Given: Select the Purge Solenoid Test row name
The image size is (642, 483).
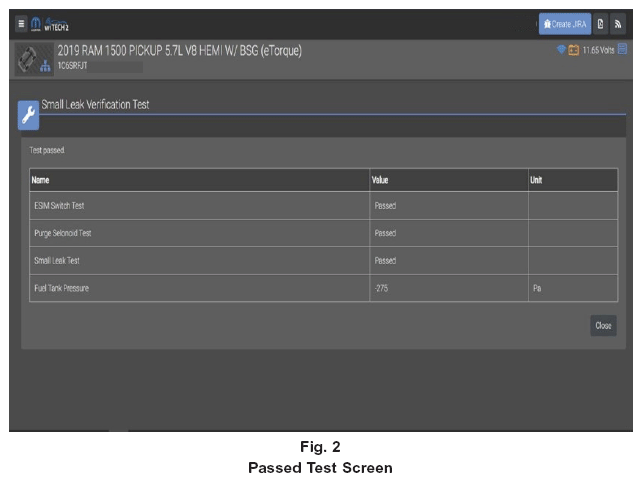Looking at the screenshot, I should pos(63,233).
